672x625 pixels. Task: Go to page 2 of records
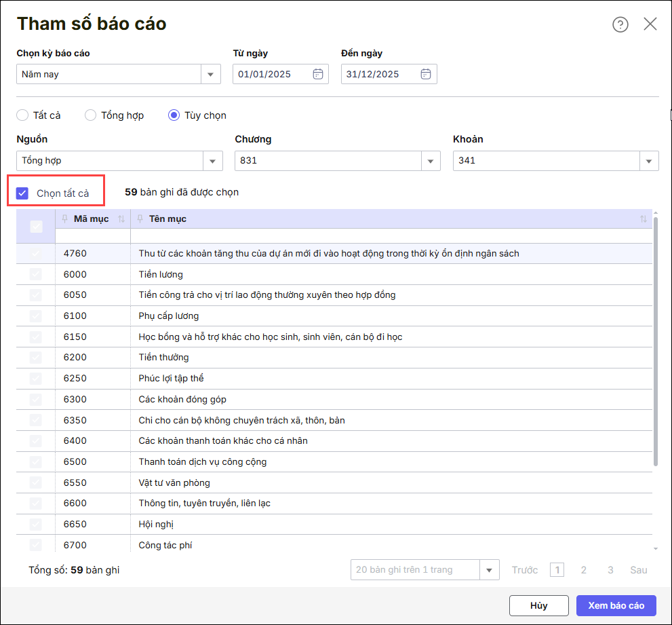pyautogui.click(x=583, y=570)
